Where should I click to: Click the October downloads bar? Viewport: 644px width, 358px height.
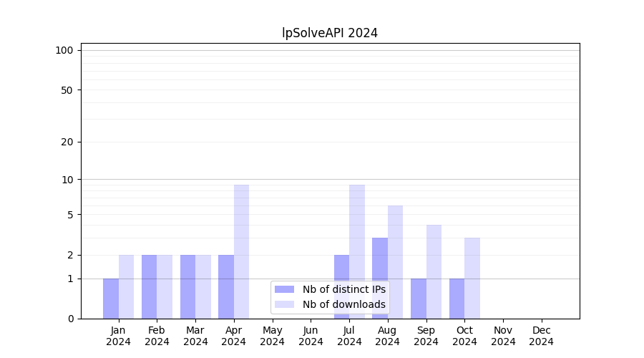pos(472,278)
